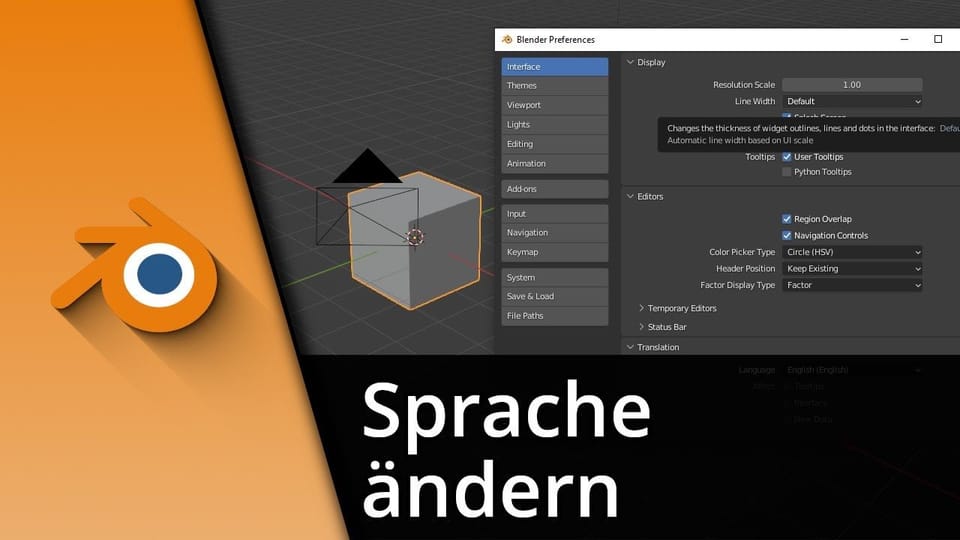Viewport: 960px width, 540px height.
Task: Collapse the Translation panel
Action: 630,347
